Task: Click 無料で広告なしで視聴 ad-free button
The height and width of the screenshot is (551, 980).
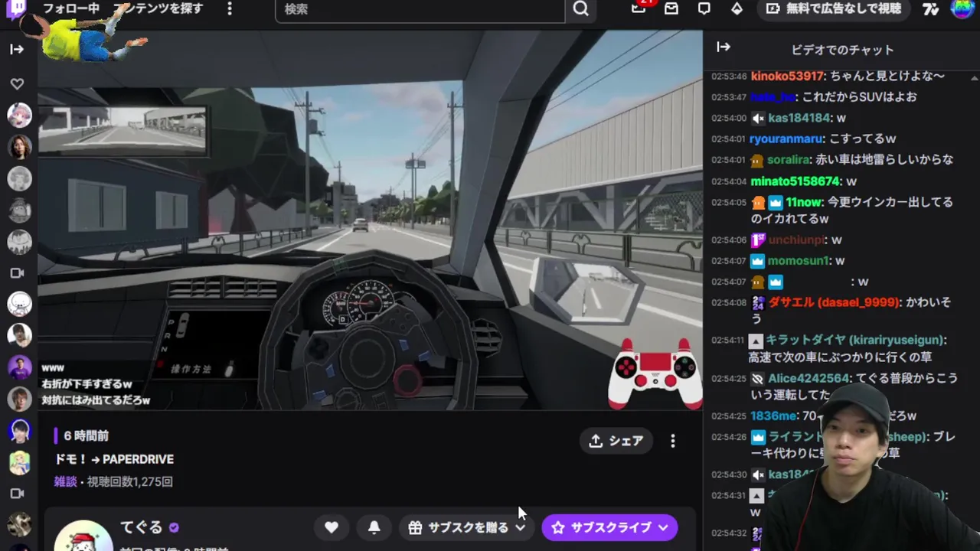Action: pyautogui.click(x=834, y=9)
